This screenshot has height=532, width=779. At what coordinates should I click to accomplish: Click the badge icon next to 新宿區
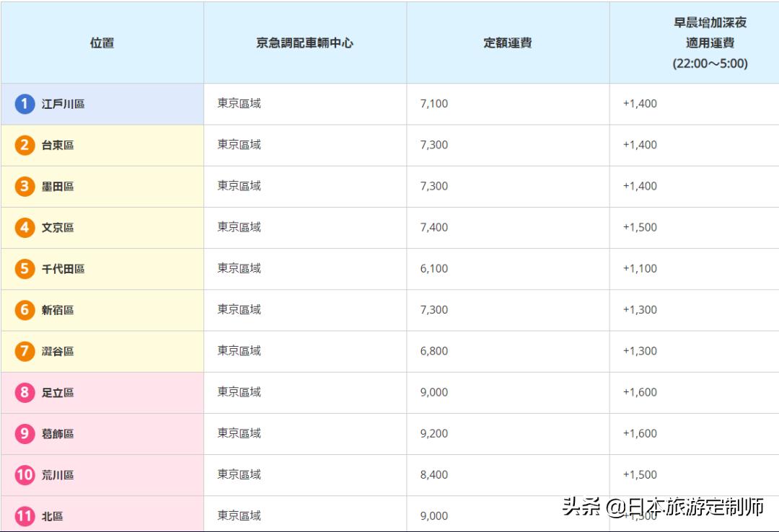click(x=24, y=310)
